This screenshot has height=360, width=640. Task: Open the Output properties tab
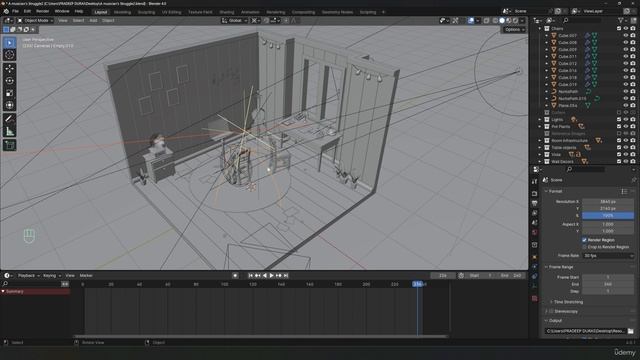point(535,203)
